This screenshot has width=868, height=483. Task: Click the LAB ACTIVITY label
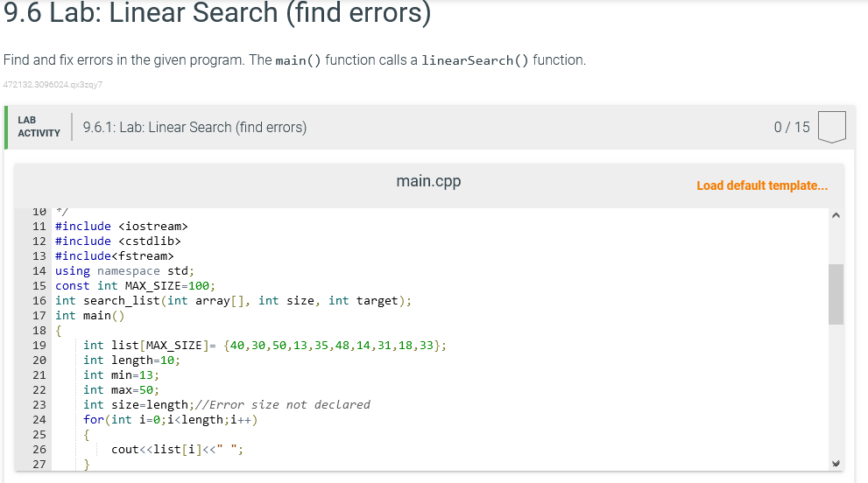point(39,127)
